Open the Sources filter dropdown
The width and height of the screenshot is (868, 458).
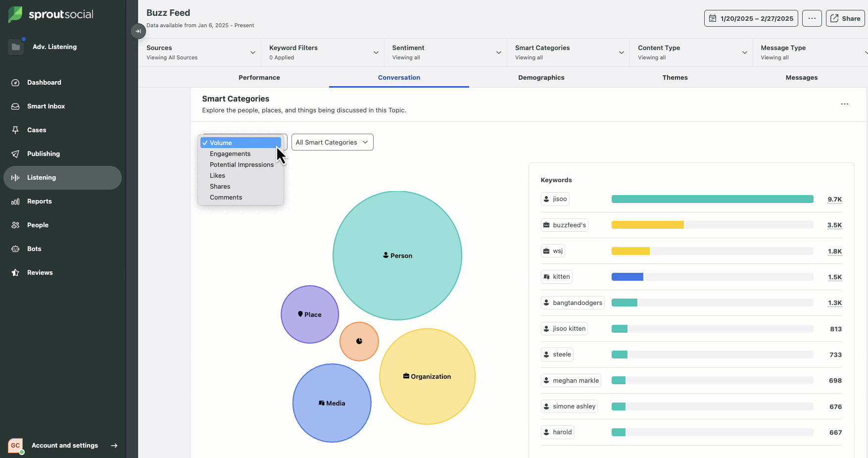point(200,52)
